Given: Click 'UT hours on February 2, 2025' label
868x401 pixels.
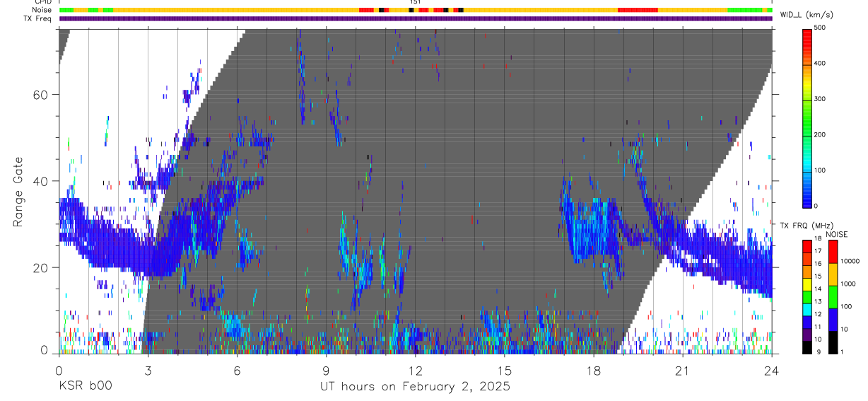Looking at the screenshot, I should click(x=415, y=388).
